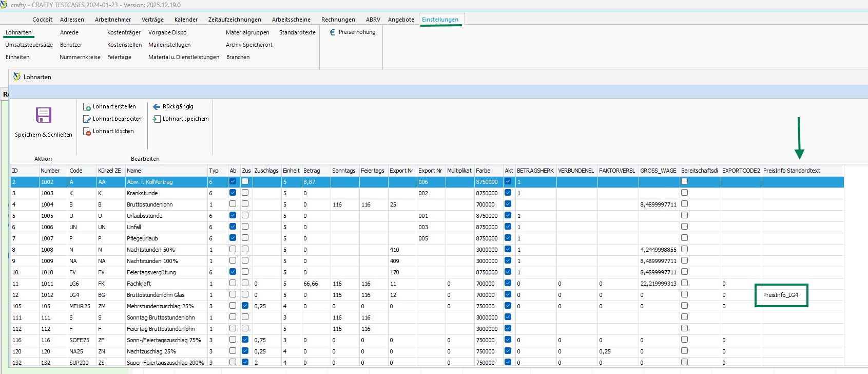The width and height of the screenshot is (868, 374).
Task: Click the crafty logo in Lohnarten panel header
Action: point(17,77)
